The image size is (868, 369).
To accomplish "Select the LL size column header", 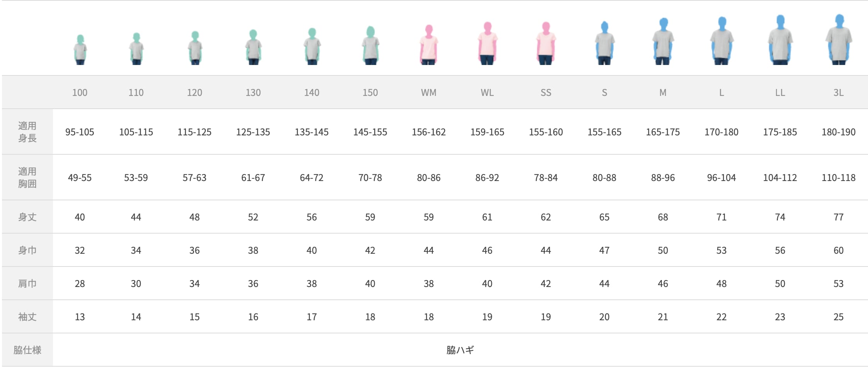I will point(780,92).
